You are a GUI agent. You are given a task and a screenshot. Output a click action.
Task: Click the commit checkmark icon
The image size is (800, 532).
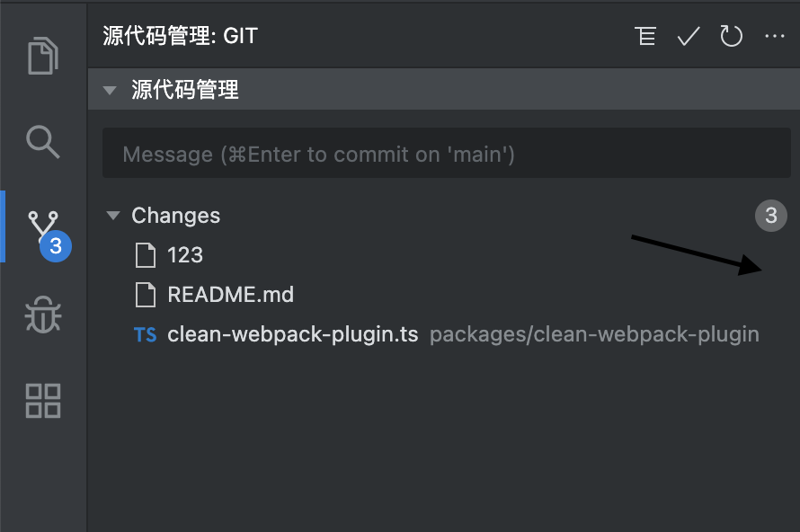(x=688, y=36)
